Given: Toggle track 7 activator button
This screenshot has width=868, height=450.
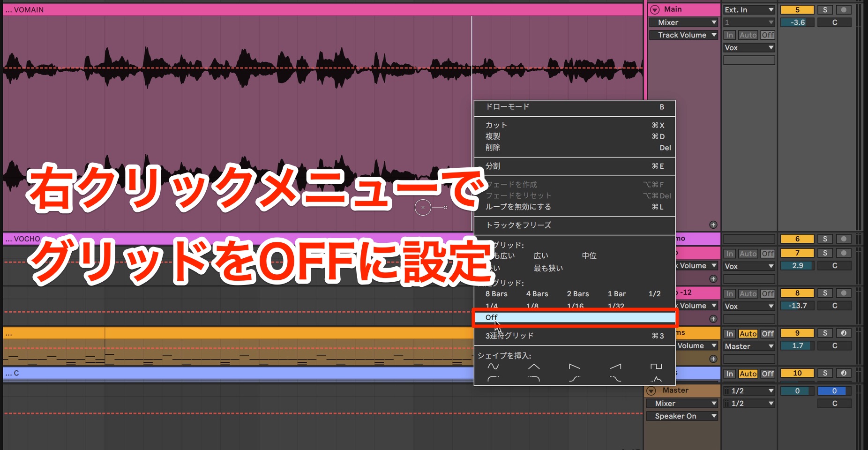Looking at the screenshot, I should point(797,253).
